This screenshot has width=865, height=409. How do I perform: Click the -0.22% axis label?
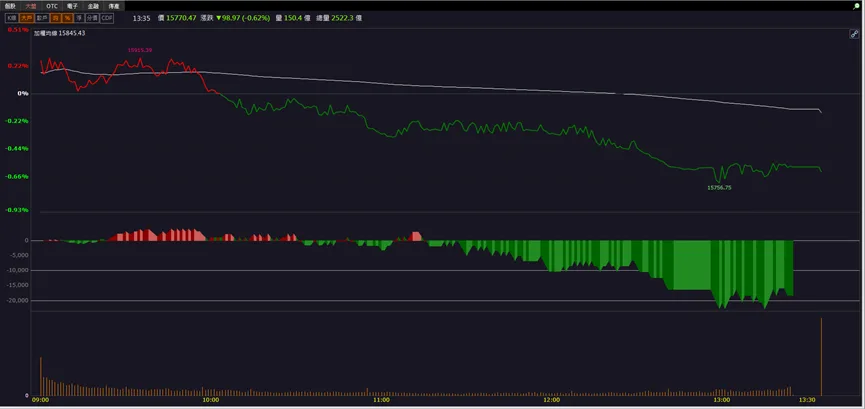(17, 121)
